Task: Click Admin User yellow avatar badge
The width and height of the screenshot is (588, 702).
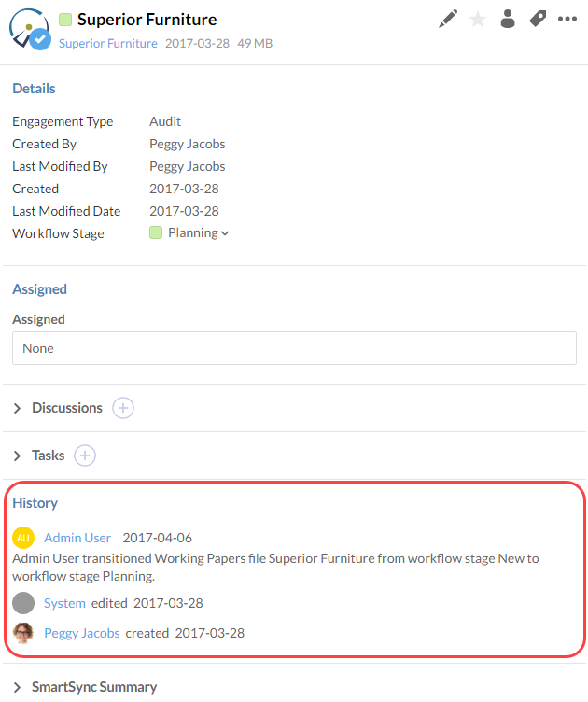Action: point(23,538)
